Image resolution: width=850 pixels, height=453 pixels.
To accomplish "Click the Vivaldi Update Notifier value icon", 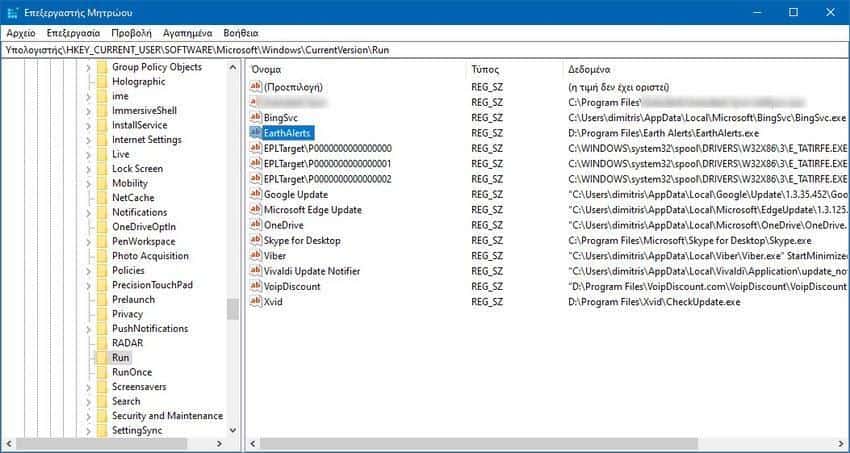I will (255, 271).
